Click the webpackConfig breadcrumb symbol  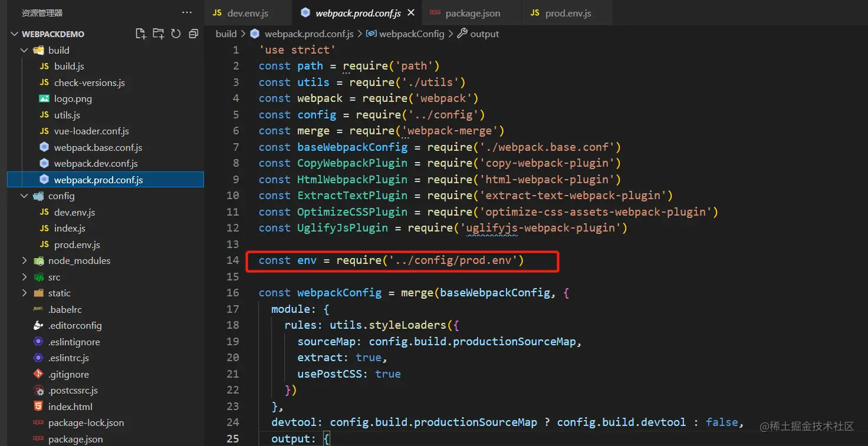[x=412, y=34]
